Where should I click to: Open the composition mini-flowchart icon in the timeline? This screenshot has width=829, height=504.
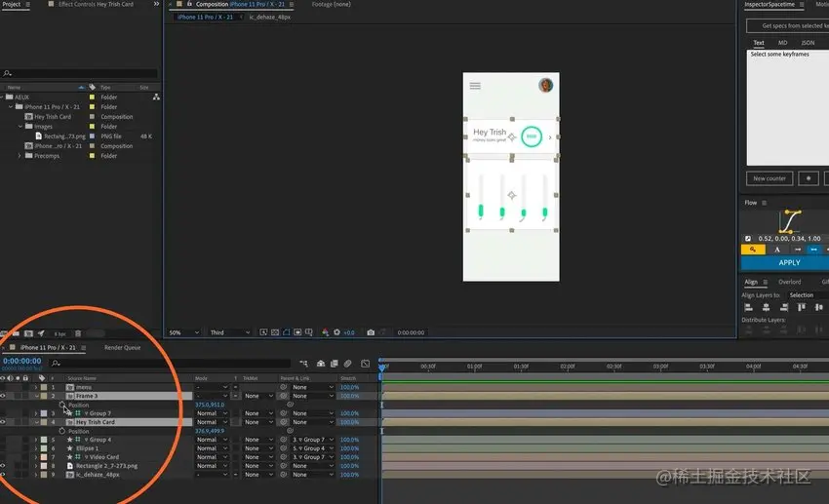point(303,364)
